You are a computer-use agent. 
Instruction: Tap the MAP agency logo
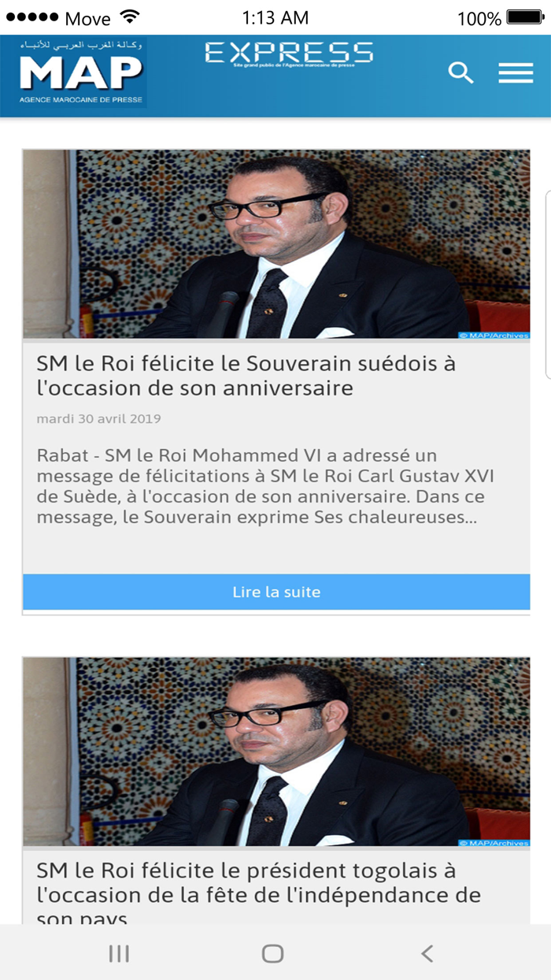point(81,72)
